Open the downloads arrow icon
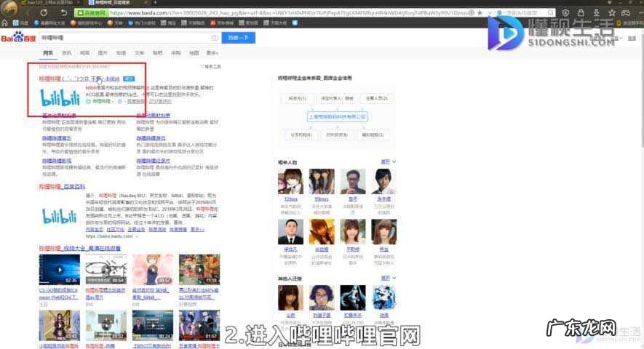Viewport: 644px width, 349px height. (597, 13)
